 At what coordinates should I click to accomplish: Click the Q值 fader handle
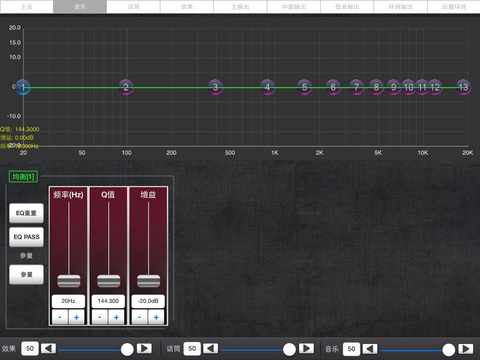(x=109, y=281)
